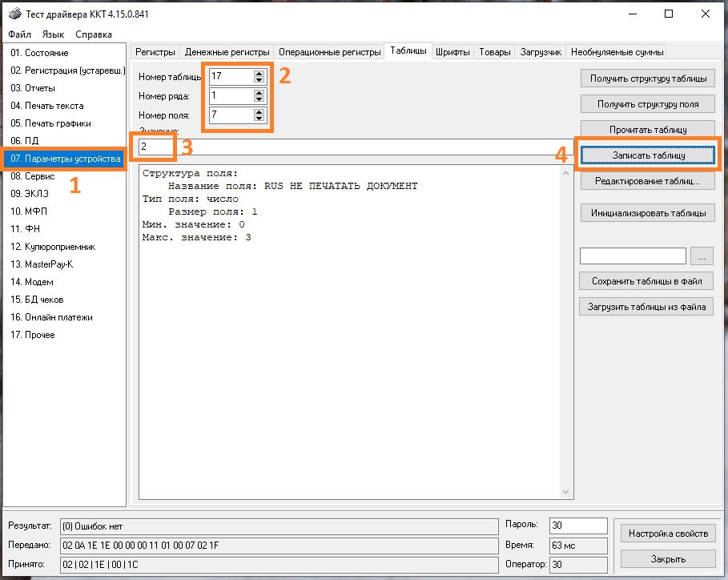Click the Пароль input field
The width and height of the screenshot is (728, 580).
click(x=578, y=526)
